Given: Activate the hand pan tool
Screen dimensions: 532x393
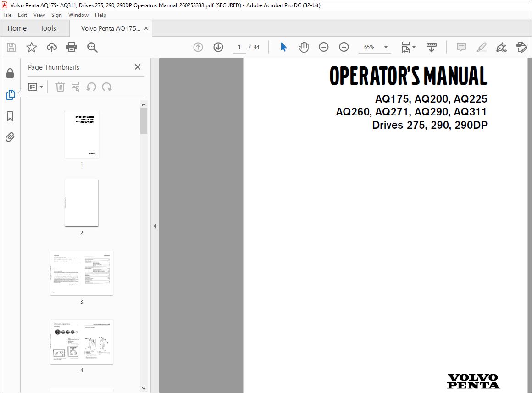Looking at the screenshot, I should tap(304, 47).
